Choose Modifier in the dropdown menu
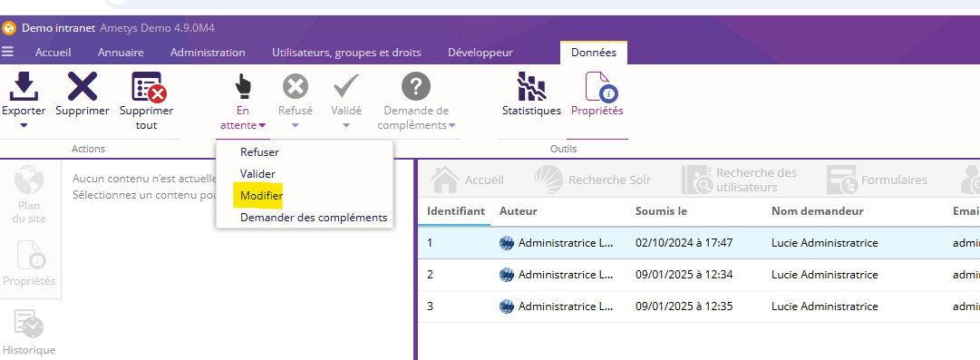 (261, 196)
